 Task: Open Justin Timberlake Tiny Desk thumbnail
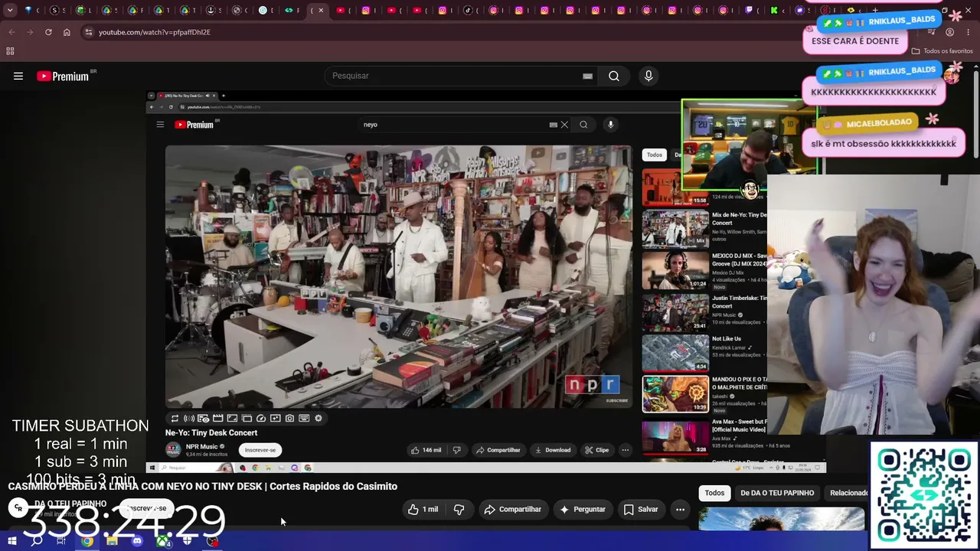(675, 311)
